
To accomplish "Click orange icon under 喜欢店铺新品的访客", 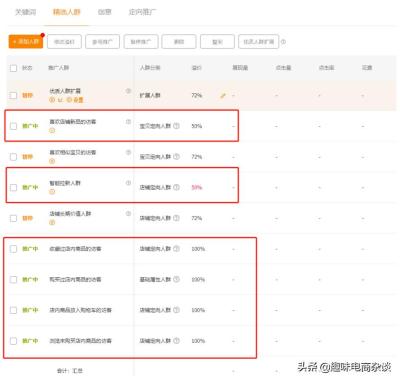I will click(x=52, y=131).
